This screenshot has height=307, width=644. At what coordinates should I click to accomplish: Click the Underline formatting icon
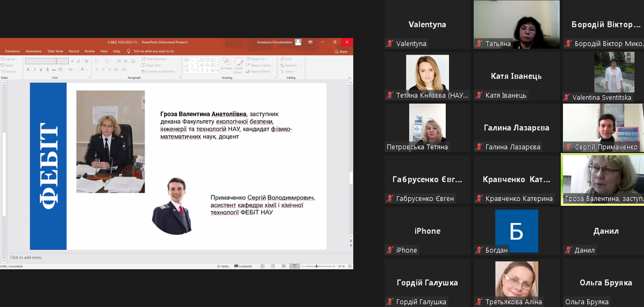click(x=41, y=69)
